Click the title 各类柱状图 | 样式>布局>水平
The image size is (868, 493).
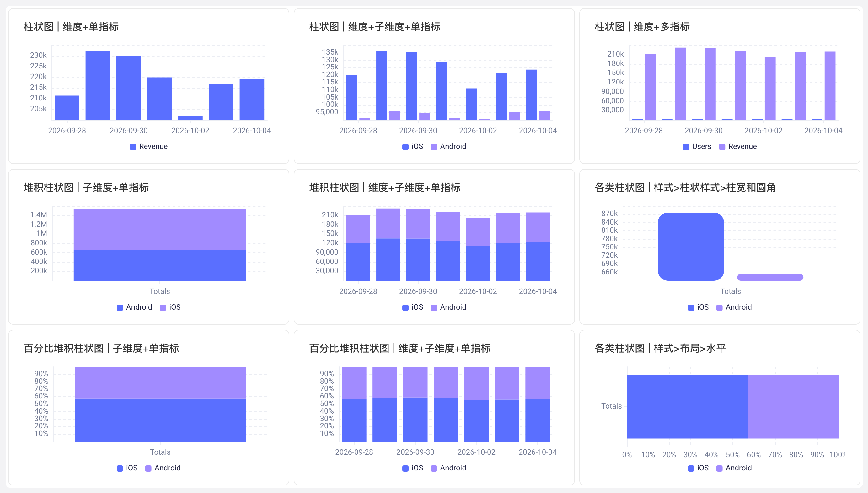click(x=660, y=349)
